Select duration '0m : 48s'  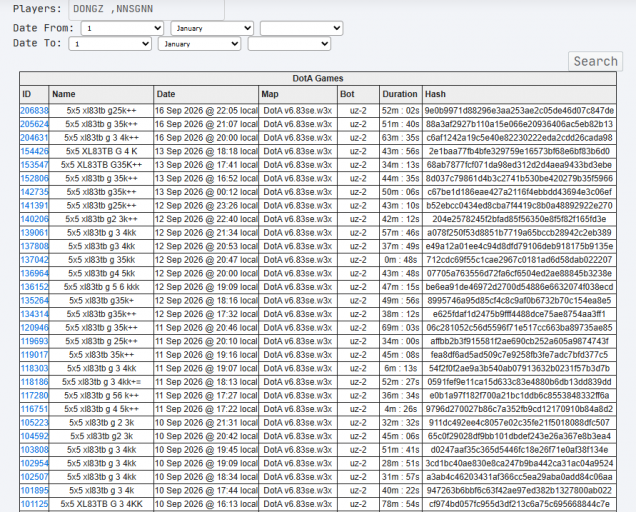coord(401,260)
